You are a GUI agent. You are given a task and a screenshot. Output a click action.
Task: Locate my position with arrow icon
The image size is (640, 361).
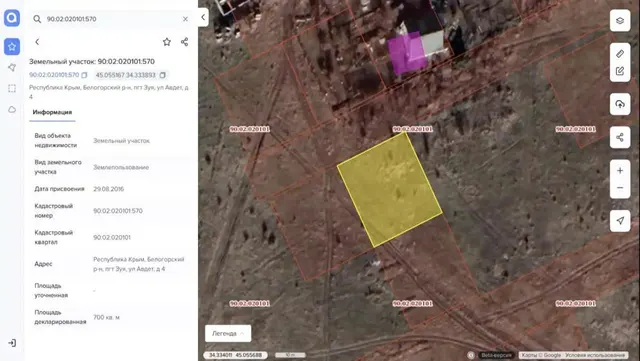click(620, 221)
